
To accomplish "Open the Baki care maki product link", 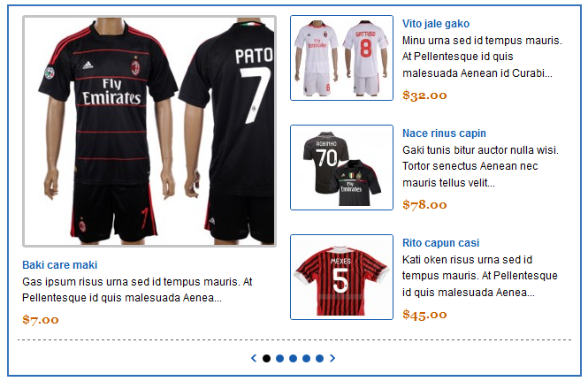I will click(x=59, y=264).
